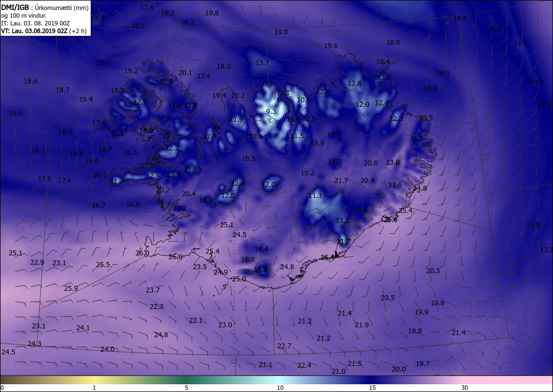Select the 17.6 value in east Iceland
This screenshot has height=392, width=553.
tap(395, 185)
